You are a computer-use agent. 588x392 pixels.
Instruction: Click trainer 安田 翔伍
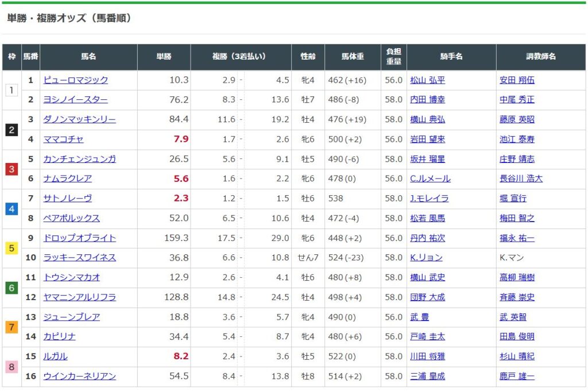pos(517,80)
